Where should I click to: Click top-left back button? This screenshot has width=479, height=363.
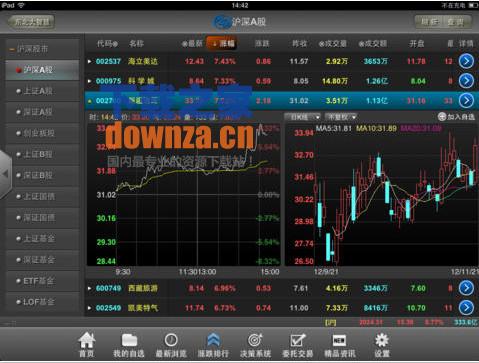[31, 22]
